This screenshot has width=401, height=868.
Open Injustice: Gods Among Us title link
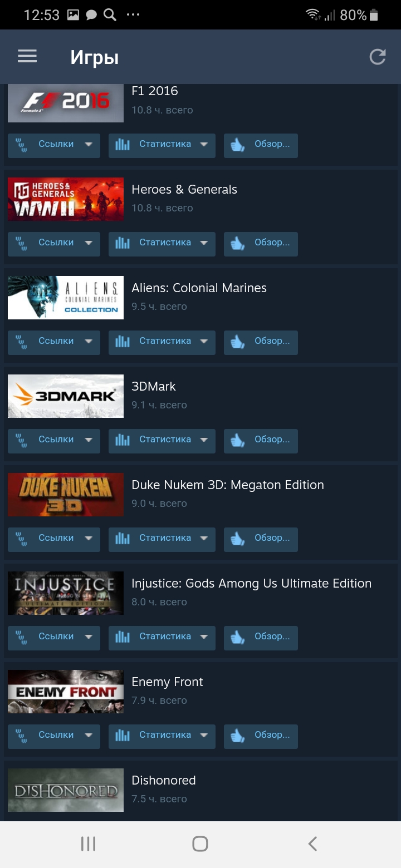[252, 583]
